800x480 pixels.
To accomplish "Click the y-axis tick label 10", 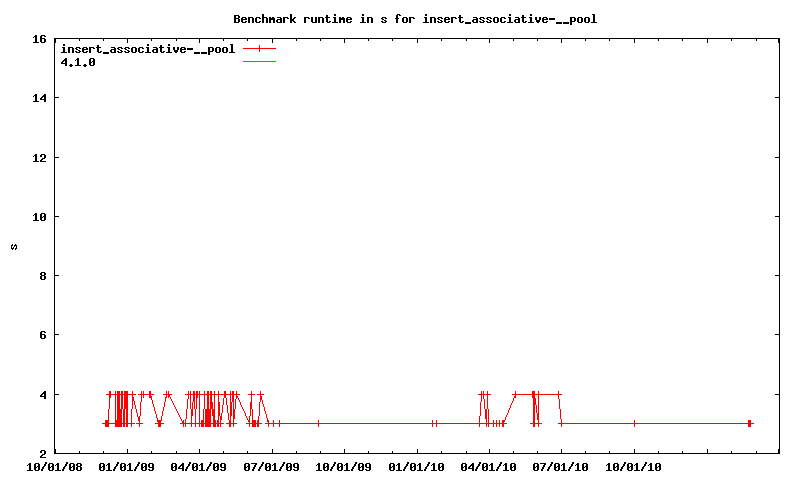I will (x=39, y=217).
